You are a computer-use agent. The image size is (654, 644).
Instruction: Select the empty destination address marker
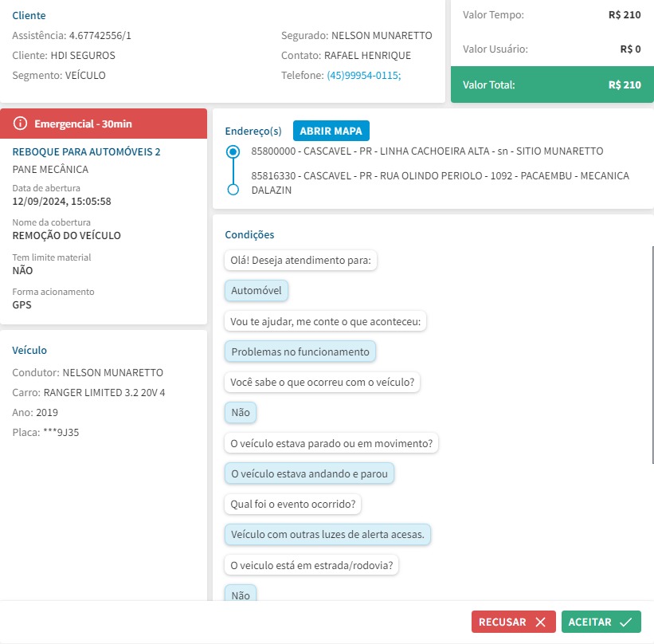pos(233,190)
